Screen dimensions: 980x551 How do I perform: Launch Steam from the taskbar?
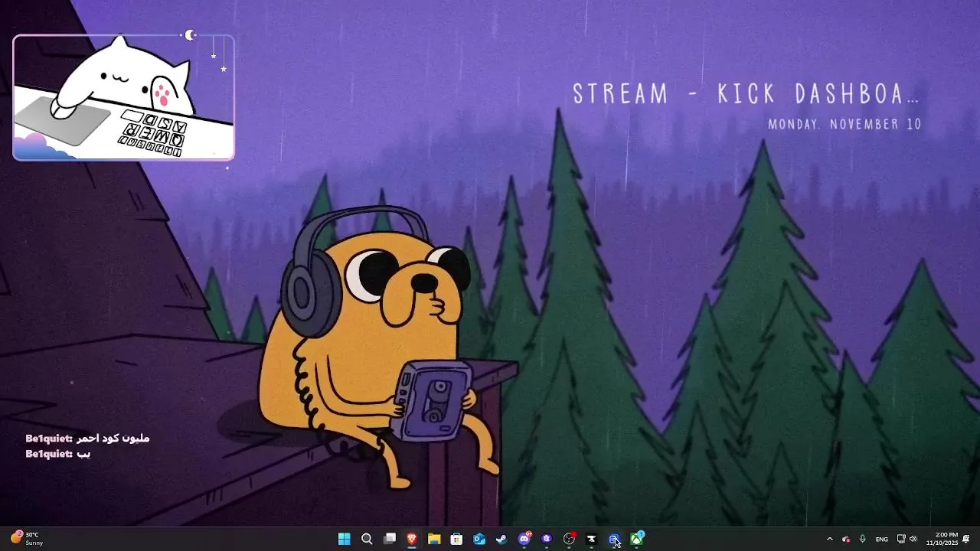click(501, 539)
